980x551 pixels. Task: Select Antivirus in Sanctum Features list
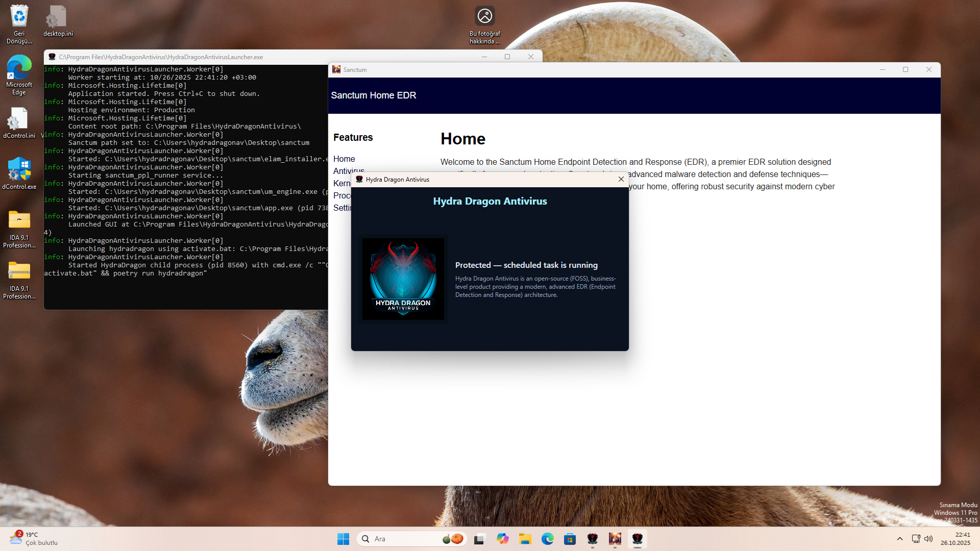coord(341,170)
